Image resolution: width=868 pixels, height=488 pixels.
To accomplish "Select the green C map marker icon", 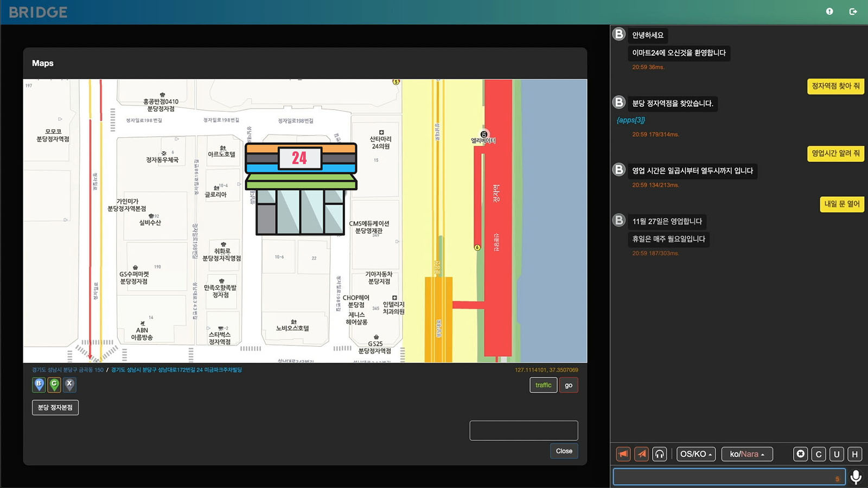I will [54, 385].
